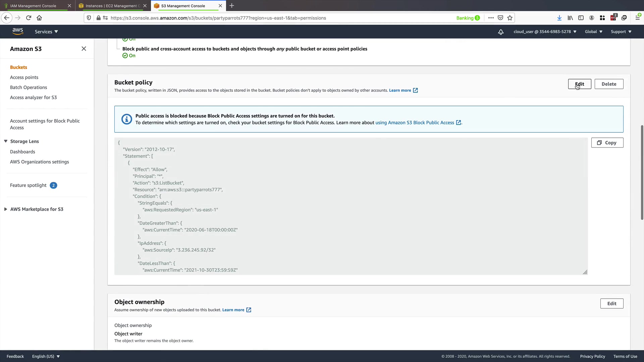Image resolution: width=644 pixels, height=362 pixels.
Task: Expand the Services dropdown menu
Action: pyautogui.click(x=46, y=32)
